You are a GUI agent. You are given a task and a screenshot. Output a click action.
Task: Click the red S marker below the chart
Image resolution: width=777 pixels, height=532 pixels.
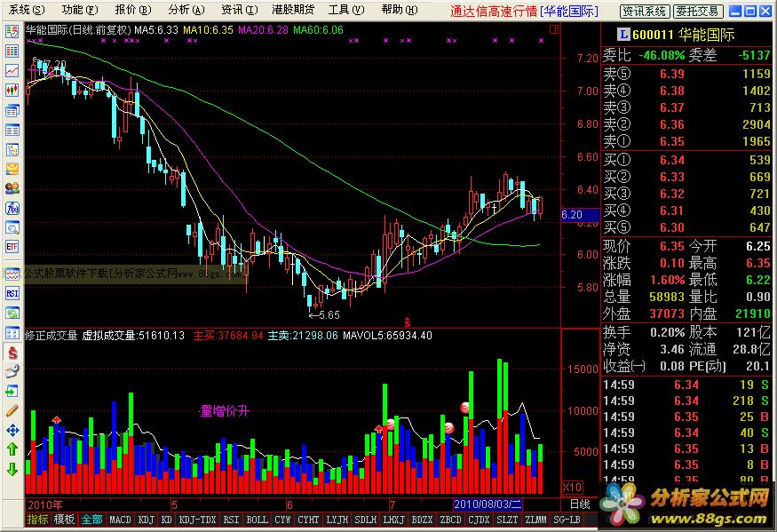click(x=408, y=322)
